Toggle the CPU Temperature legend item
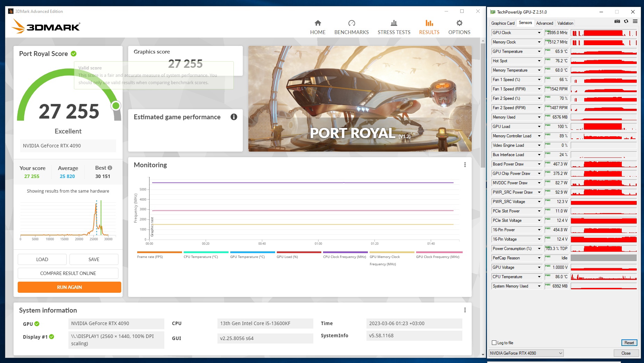 tap(206, 255)
